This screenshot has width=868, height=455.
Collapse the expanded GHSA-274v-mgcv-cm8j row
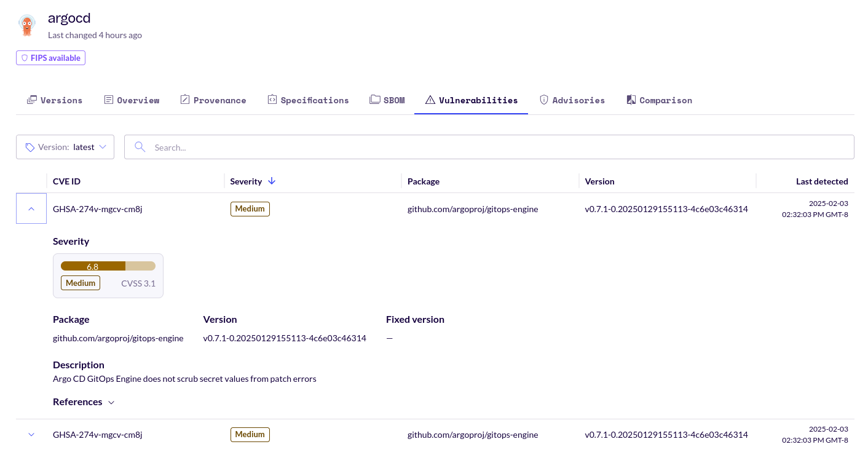click(x=31, y=208)
